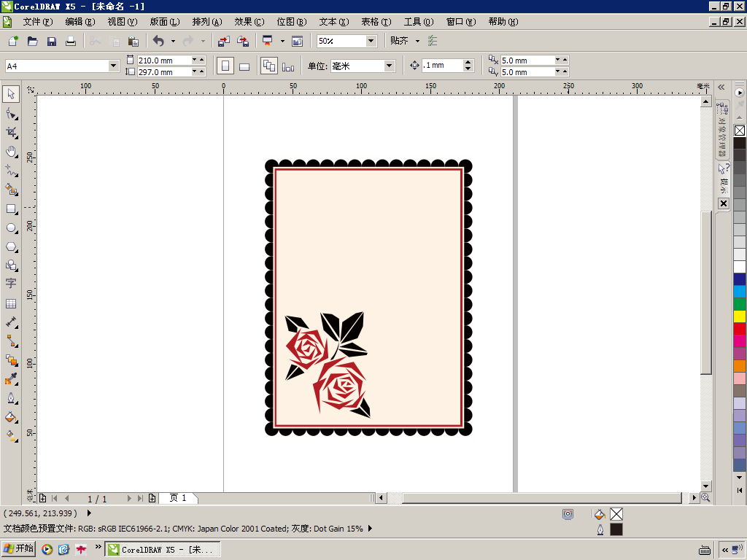The height and width of the screenshot is (560, 747).
Task: Edit the page width 210.0 mm field
Action: tap(163, 61)
